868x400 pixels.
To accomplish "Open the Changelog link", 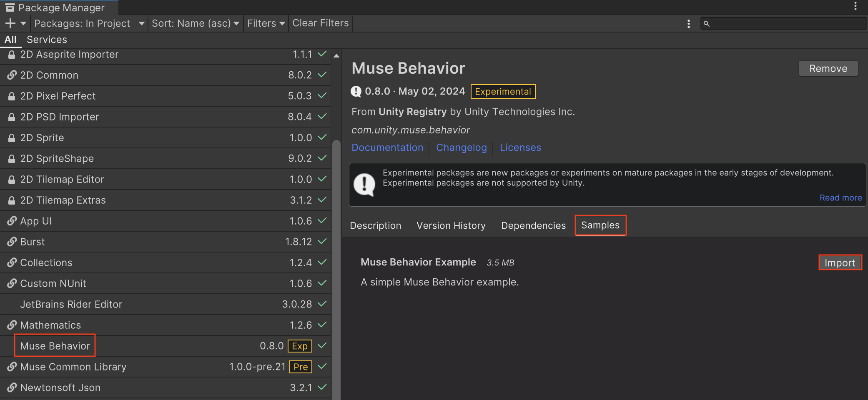I will click(x=461, y=147).
